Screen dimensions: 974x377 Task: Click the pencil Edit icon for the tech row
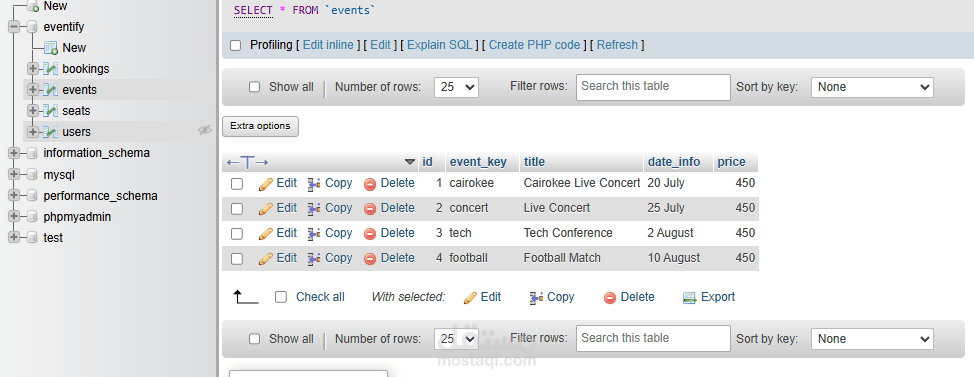(266, 234)
